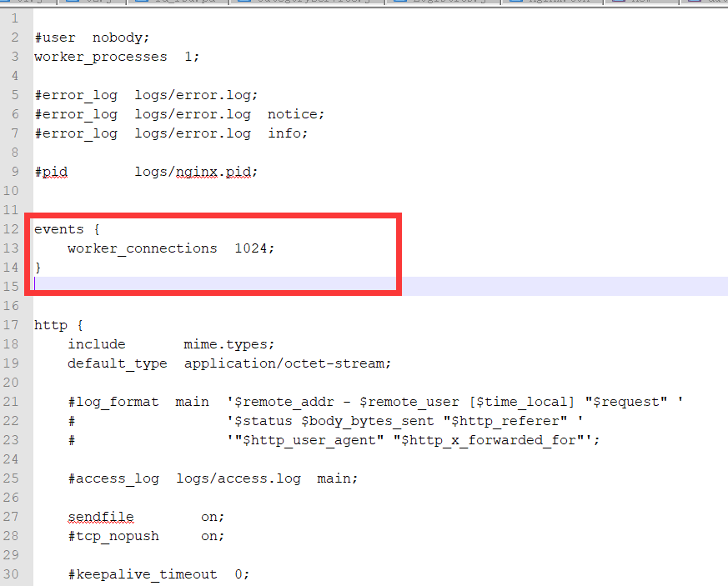Click line number 9 in gutter
This screenshot has width=728, height=586.
(x=15, y=172)
